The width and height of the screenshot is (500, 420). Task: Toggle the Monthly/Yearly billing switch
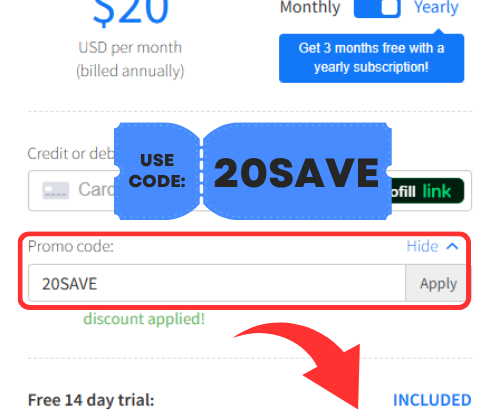tap(377, 7)
